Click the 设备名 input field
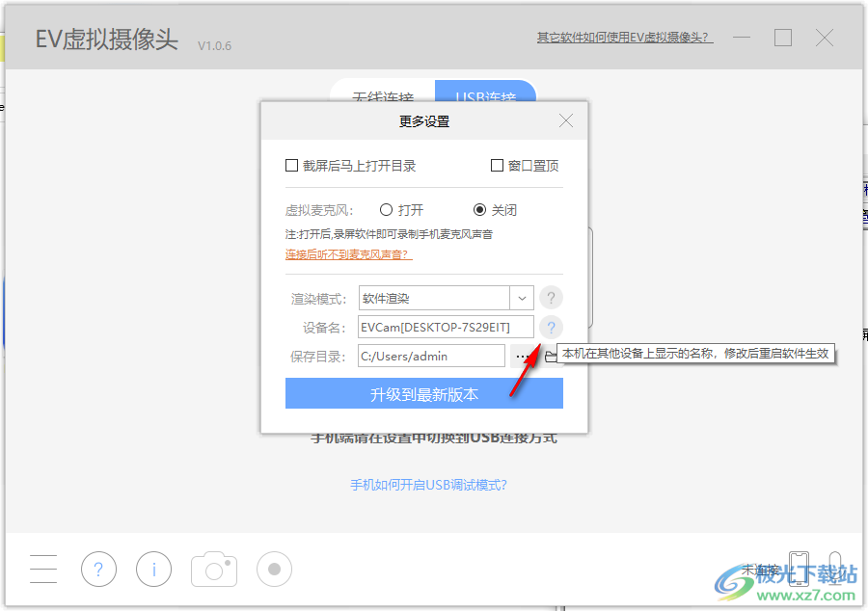Image resolution: width=868 pixels, height=611 pixels. coord(444,327)
